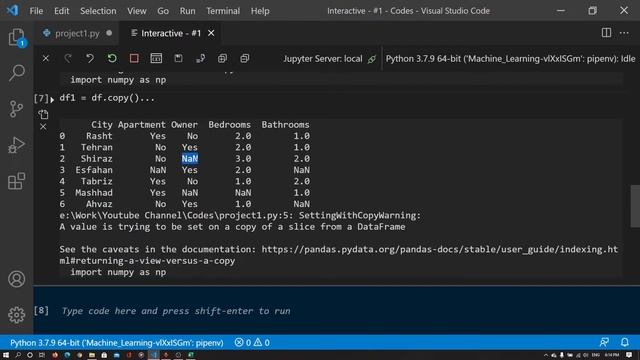Click the Redo arrow in interactive toolbar
The height and width of the screenshot is (360, 640).
[x=68, y=58]
